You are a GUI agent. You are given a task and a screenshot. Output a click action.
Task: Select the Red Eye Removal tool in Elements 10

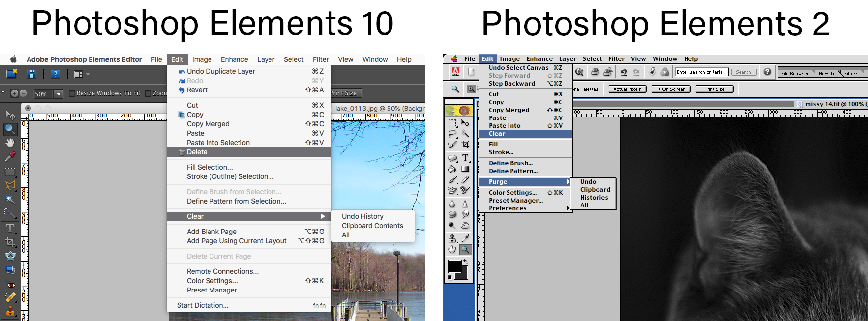pyautogui.click(x=10, y=284)
